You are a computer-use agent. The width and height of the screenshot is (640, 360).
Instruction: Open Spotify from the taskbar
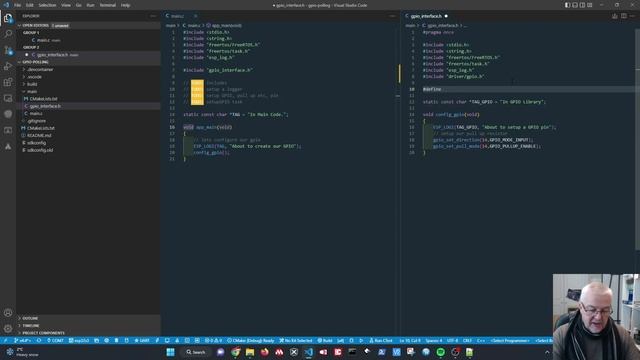(440, 352)
